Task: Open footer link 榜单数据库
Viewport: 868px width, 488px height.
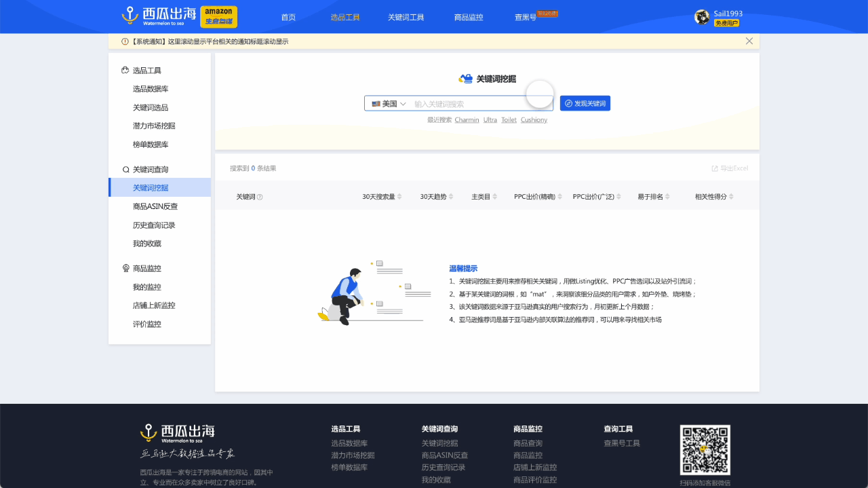Action: click(x=349, y=468)
